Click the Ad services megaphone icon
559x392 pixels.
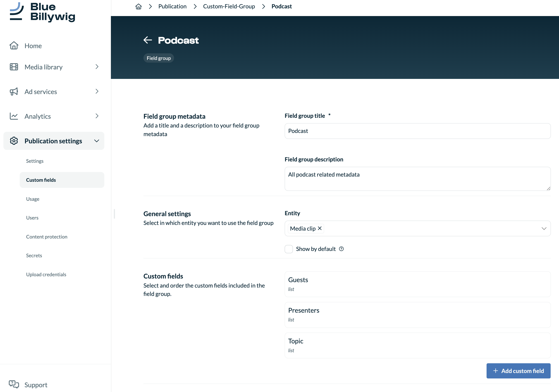(14, 91)
